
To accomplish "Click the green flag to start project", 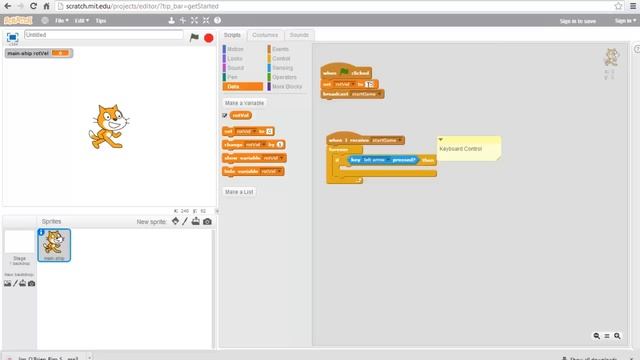I will click(194, 38).
